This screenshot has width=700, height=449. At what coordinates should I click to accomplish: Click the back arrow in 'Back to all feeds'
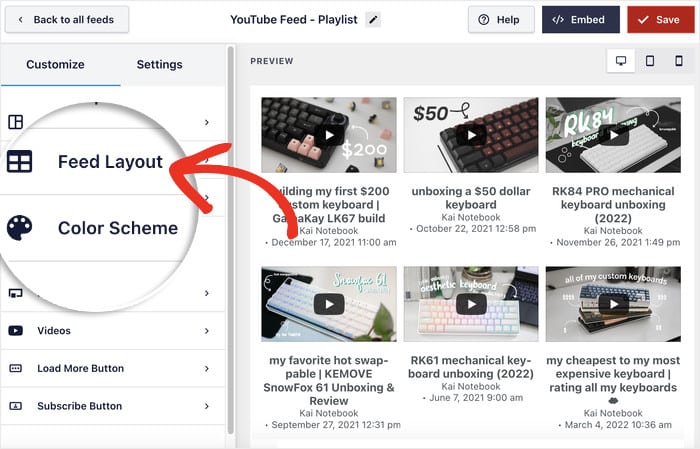[x=21, y=20]
